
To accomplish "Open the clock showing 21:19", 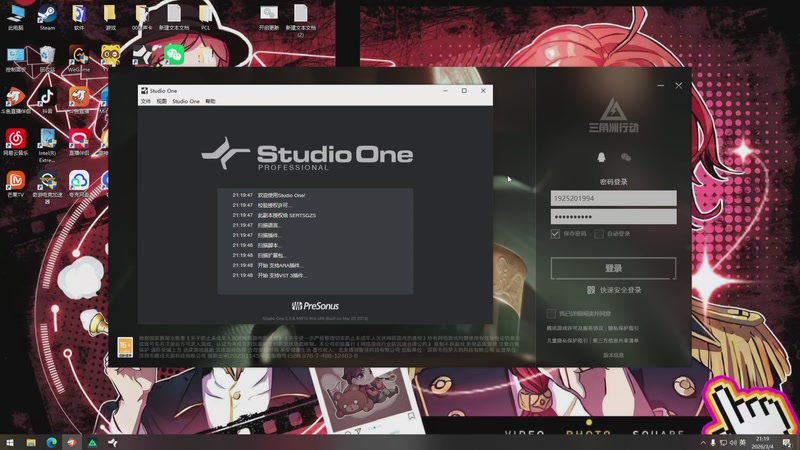I will 762,442.
